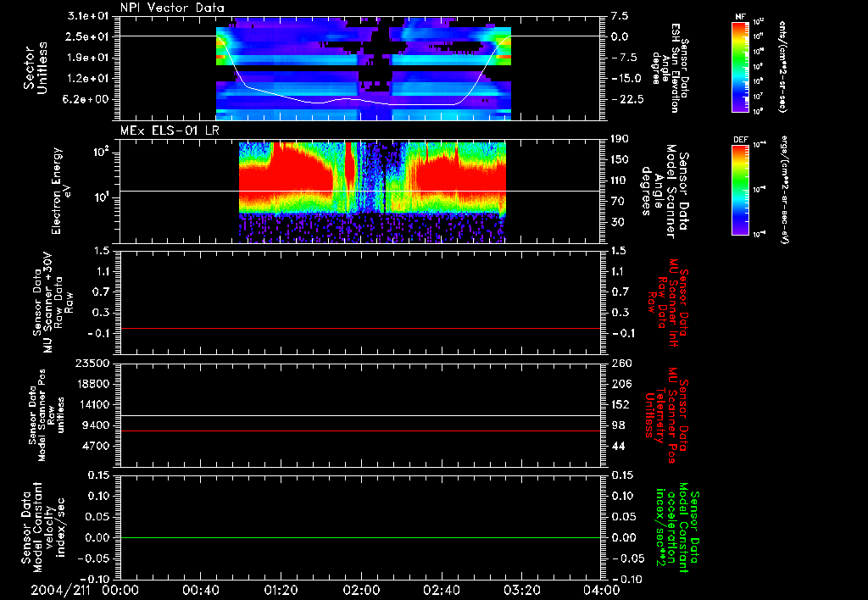Click the white horizontal line across ELS plot
This screenshot has height=600, width=868.
(360, 191)
